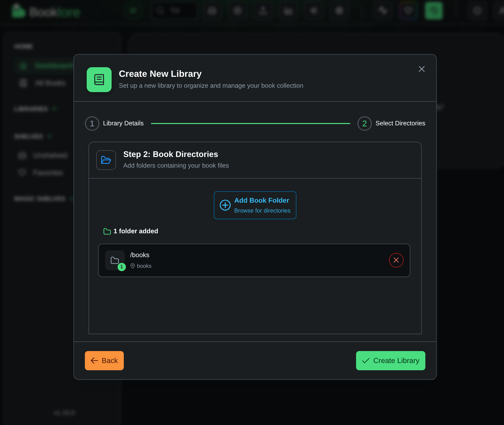Click the green folder icon beside '1 folder added'
Viewport: 504px width, 425px height.
point(107,231)
